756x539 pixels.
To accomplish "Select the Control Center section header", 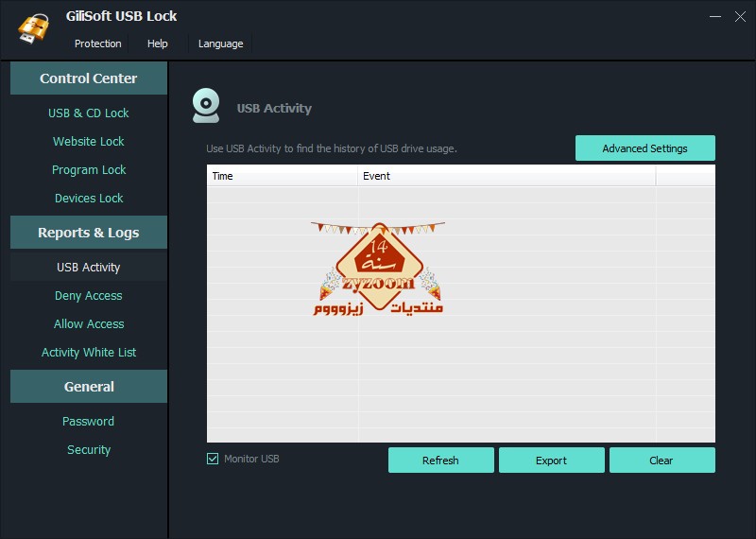I will pyautogui.click(x=89, y=78).
